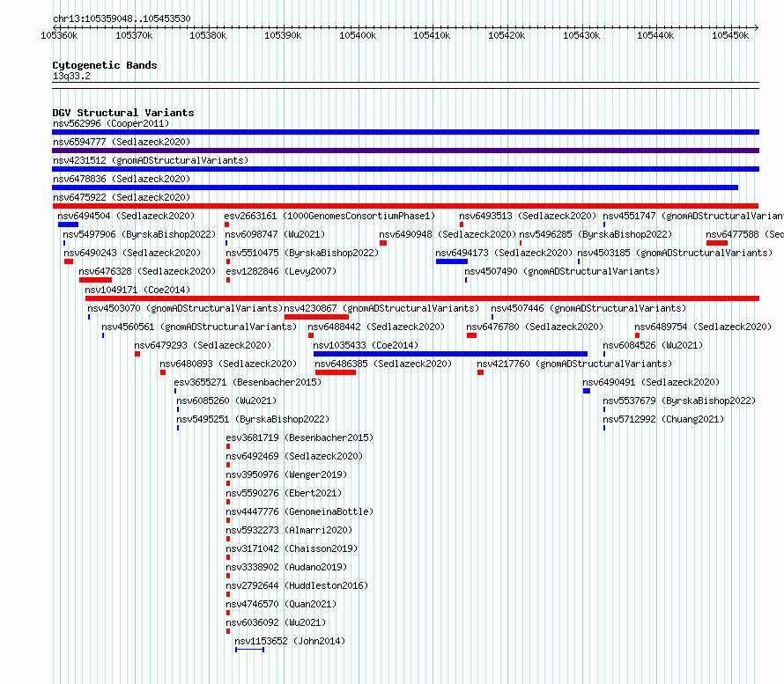This screenshot has height=684, width=784.
Task: Click the nsv3338902 (Audano2019) label
Action: click(x=286, y=567)
